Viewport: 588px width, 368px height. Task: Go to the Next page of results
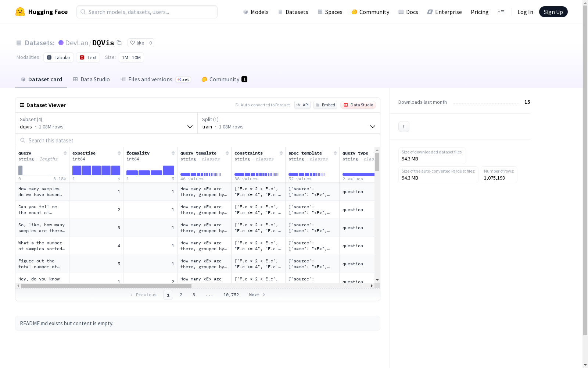[x=257, y=295]
